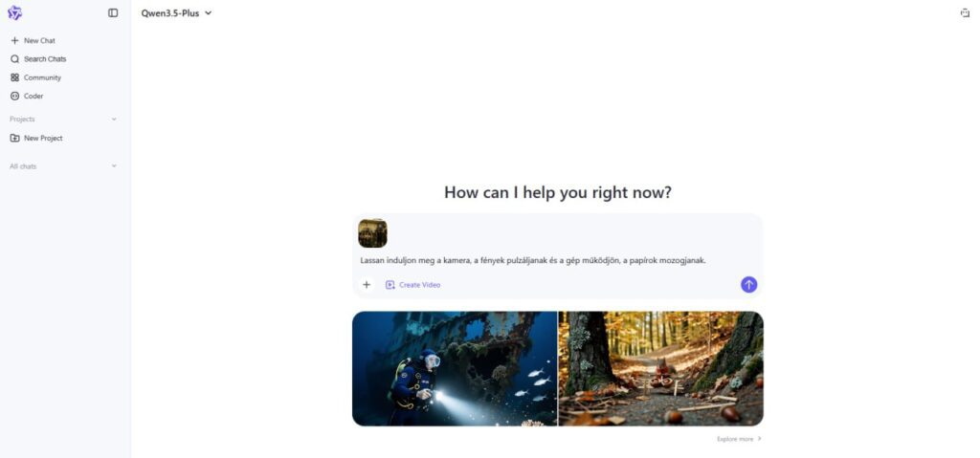Open the Qwen3.5-Plus model dropdown
Screen dimensions: 980x458
point(176,12)
